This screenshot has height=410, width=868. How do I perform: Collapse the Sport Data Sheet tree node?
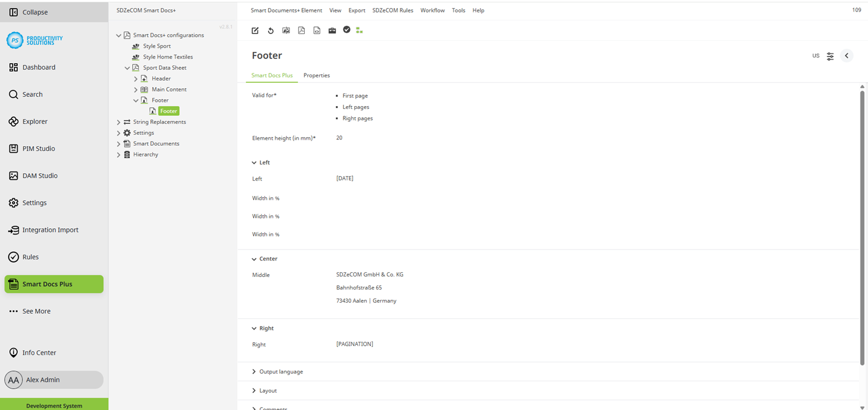coord(127,67)
